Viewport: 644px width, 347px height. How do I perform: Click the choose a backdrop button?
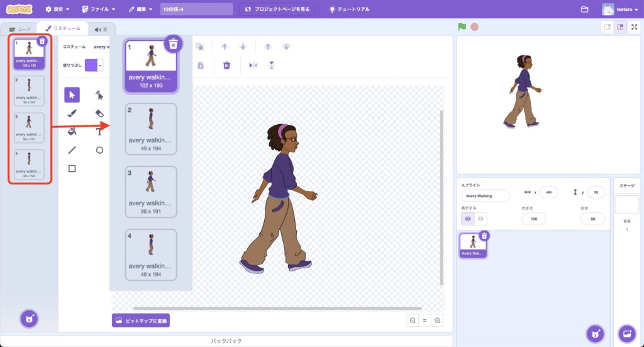pos(627,333)
